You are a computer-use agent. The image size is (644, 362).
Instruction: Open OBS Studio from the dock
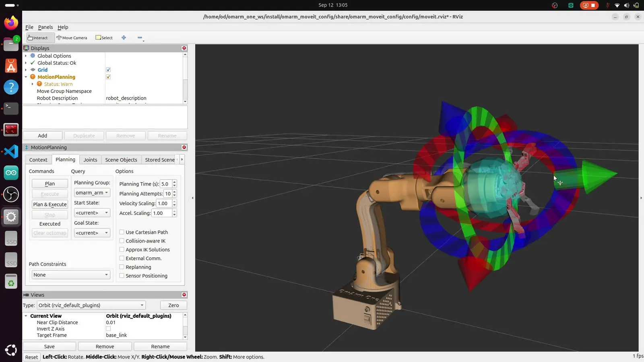[x=11, y=195]
